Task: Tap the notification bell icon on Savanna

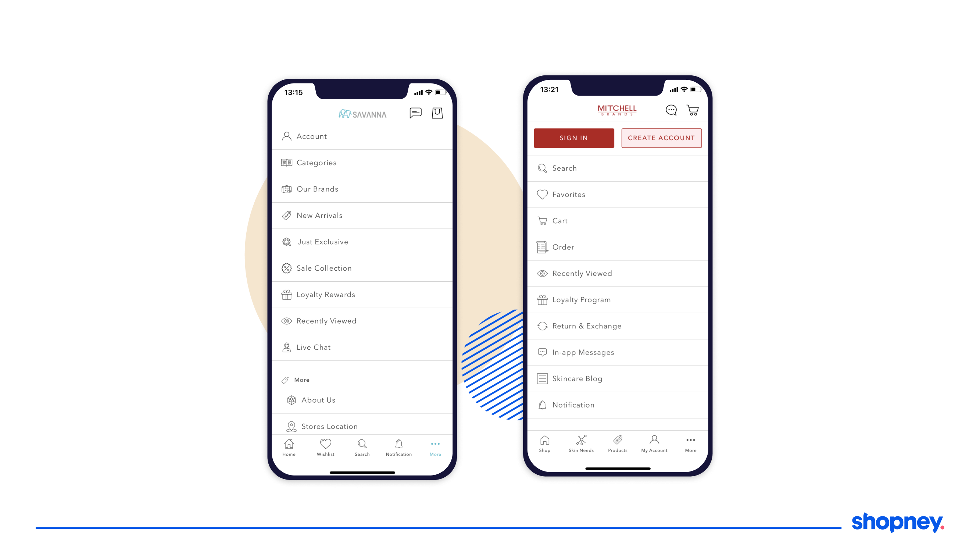Action: pyautogui.click(x=398, y=444)
